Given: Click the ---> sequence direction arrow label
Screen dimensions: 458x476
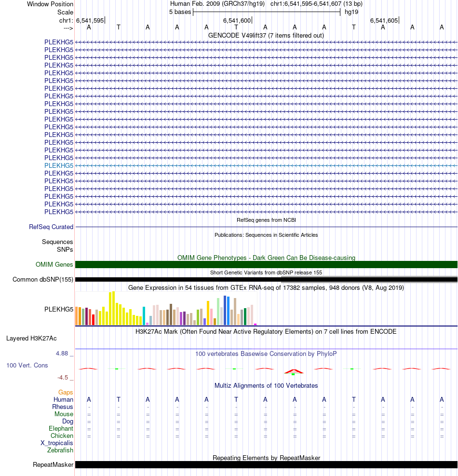Looking at the screenshot, I should point(68,28).
